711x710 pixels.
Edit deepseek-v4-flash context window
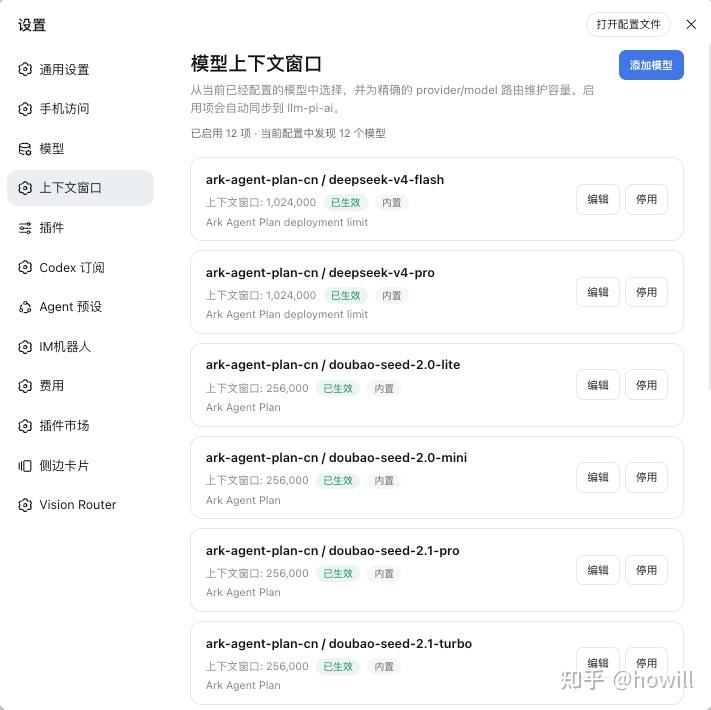(598, 199)
